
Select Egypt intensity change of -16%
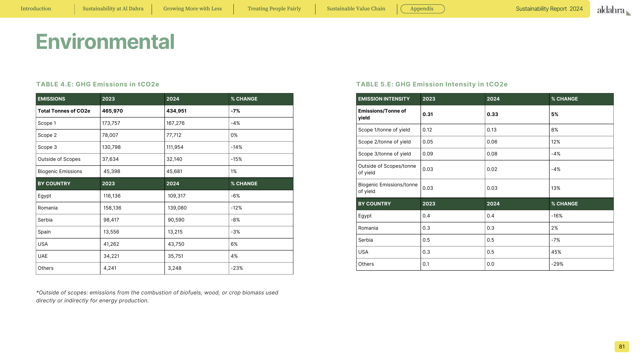[557, 216]
